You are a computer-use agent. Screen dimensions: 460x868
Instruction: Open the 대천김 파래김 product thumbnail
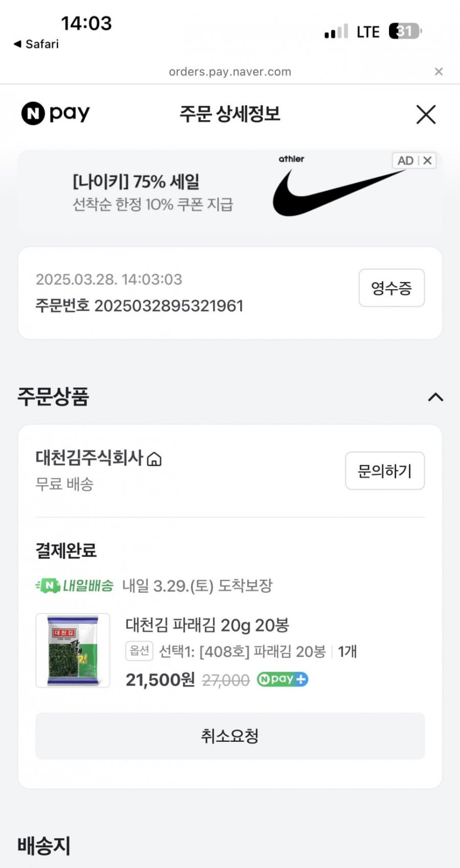coord(73,650)
